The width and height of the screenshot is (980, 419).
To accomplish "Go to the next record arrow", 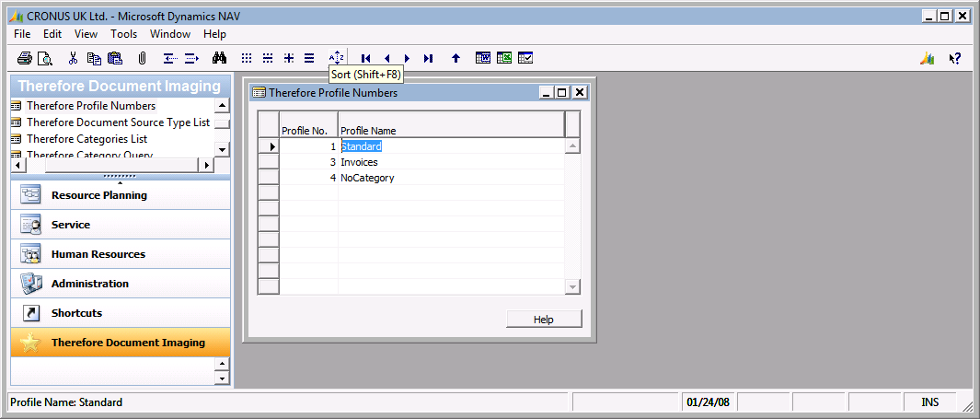I will click(x=407, y=58).
